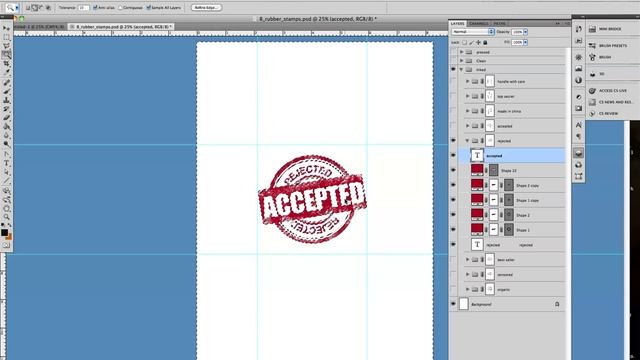Screen dimensions: 640x360
Task: Open the Character panel icon in dock
Action: (578, 125)
